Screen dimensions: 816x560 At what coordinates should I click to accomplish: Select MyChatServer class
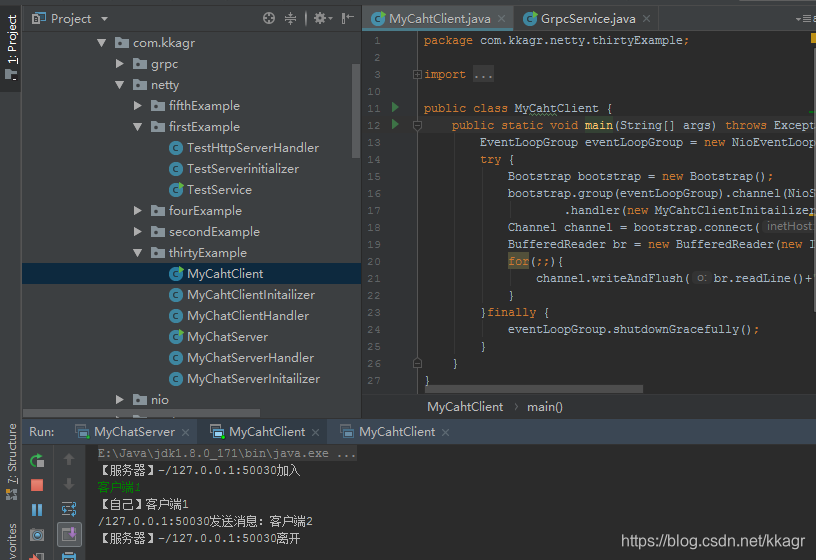219,337
